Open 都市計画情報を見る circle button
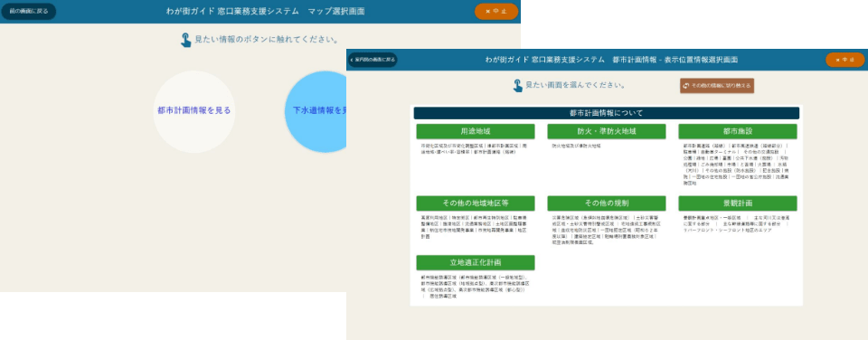Screen dimensions: 868x340 (x=194, y=110)
